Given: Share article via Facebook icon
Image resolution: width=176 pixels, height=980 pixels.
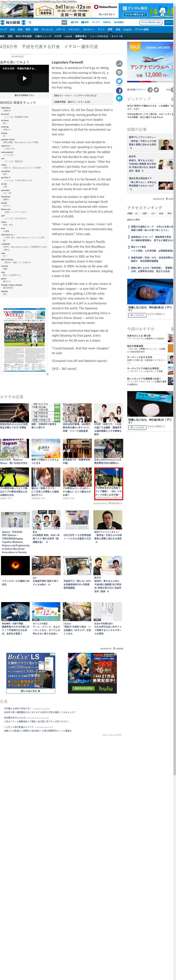Looking at the screenshot, I should coord(119,90).
